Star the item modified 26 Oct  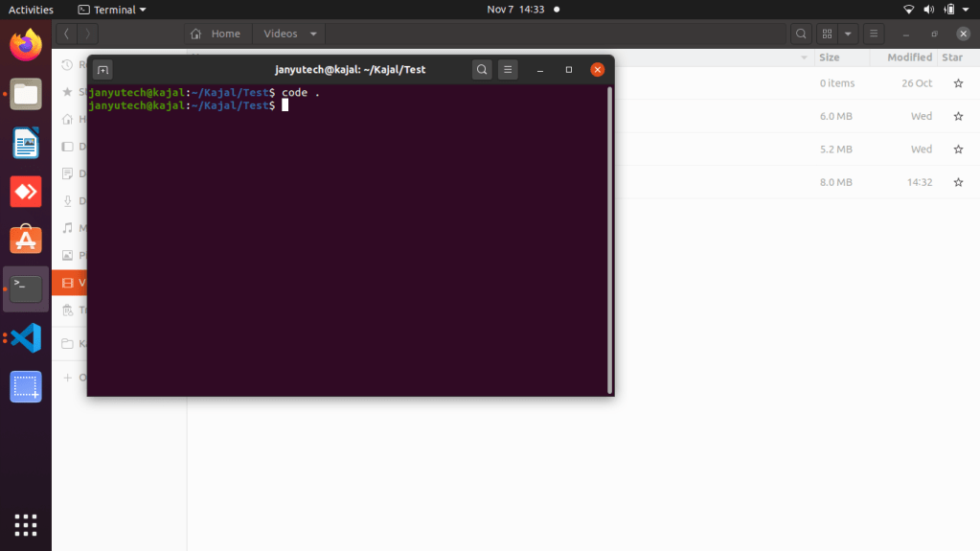(958, 83)
